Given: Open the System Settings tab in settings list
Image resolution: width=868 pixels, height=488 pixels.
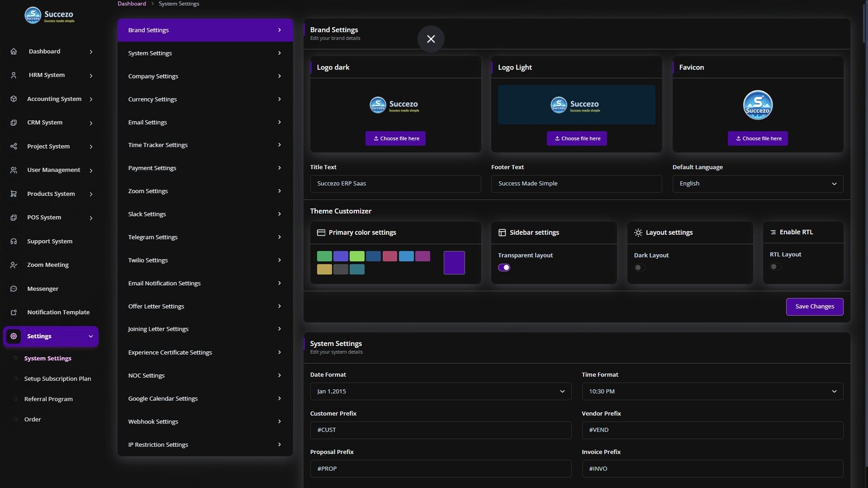Looking at the screenshot, I should (205, 53).
